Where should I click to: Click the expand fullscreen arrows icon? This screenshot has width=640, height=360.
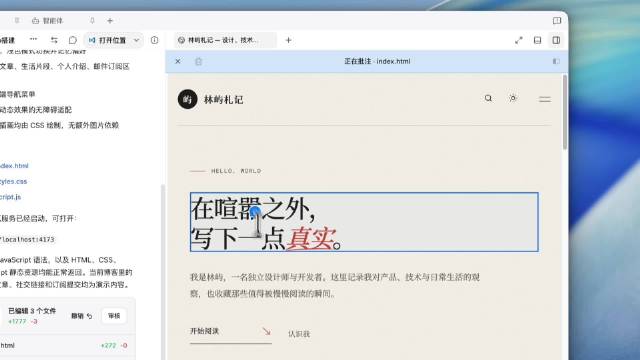pyautogui.click(x=519, y=40)
